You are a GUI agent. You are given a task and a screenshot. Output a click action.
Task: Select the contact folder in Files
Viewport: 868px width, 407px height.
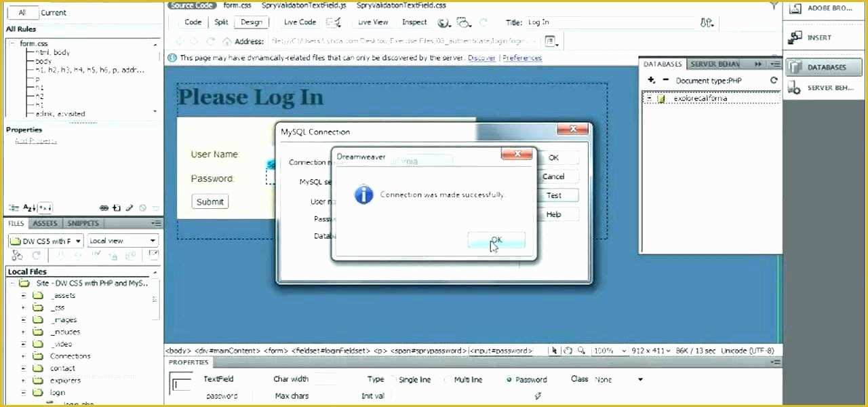pyautogui.click(x=62, y=368)
